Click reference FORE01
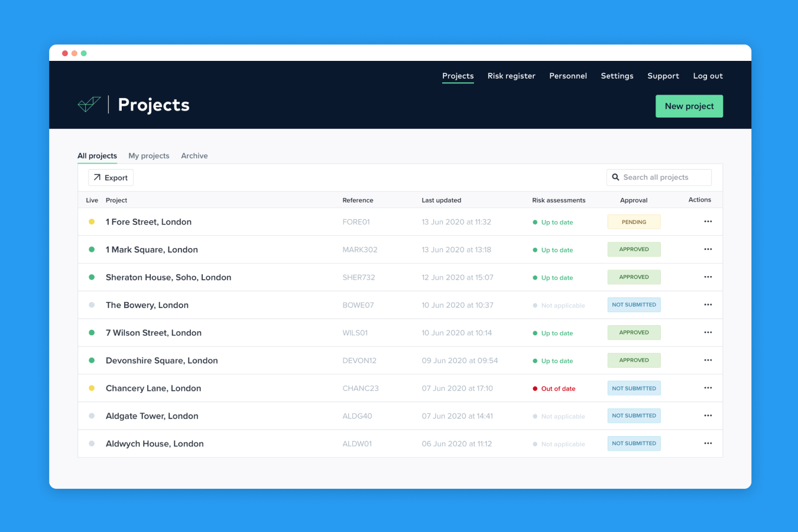 [356, 222]
